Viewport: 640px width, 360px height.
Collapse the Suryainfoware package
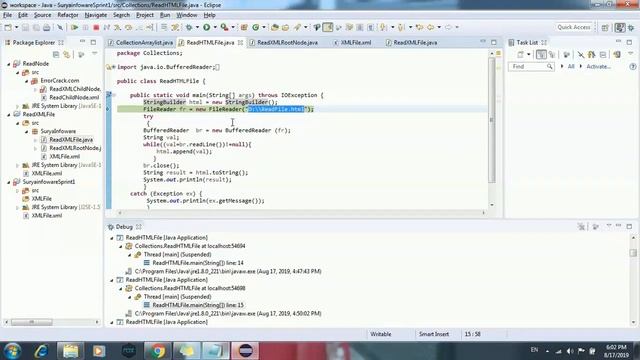point(27,131)
